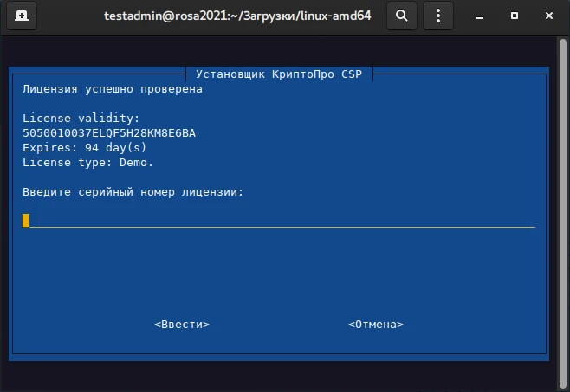This screenshot has height=392, width=570.
Task: Open the three-dot terminal menu
Action: tap(438, 16)
